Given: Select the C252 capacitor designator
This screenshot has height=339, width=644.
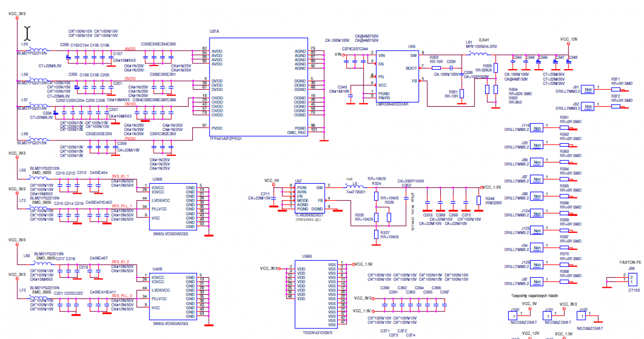Looking at the screenshot, I should click(x=406, y=185).
